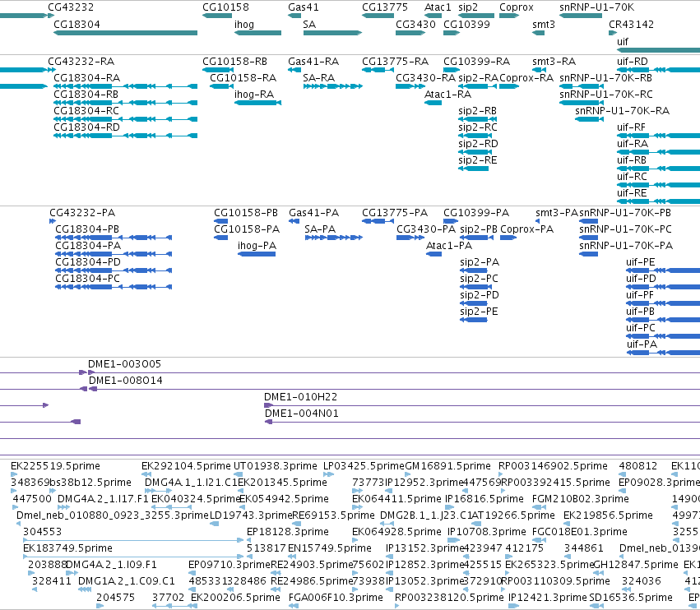Image resolution: width=700 pixels, height=610 pixels.
Task: Select the Gas41-RA transcript label
Action: click(x=313, y=61)
